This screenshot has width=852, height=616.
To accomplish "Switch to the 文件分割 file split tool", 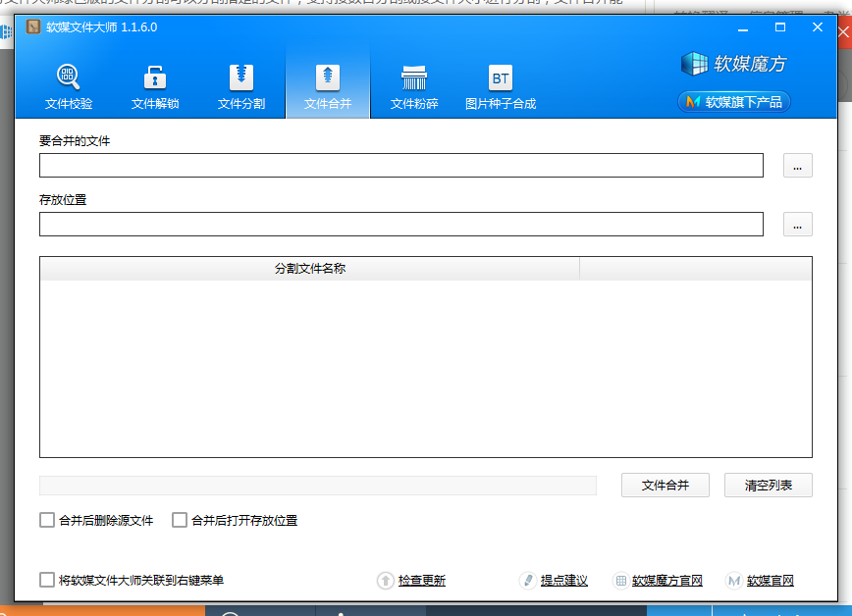I will (x=241, y=86).
